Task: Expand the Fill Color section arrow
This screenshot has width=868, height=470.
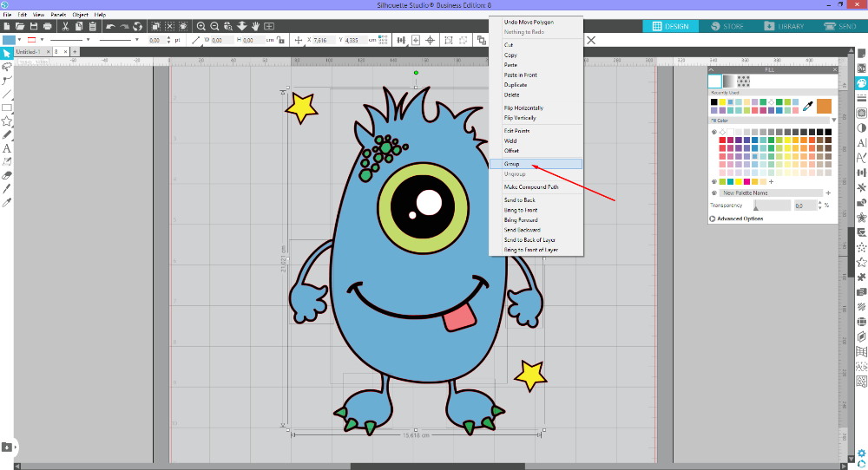Action: tap(833, 120)
